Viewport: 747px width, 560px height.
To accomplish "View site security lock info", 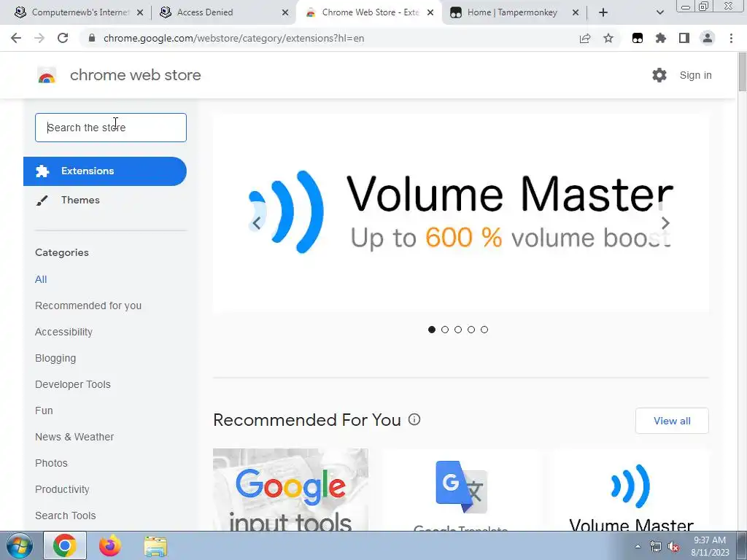I will pos(92,38).
